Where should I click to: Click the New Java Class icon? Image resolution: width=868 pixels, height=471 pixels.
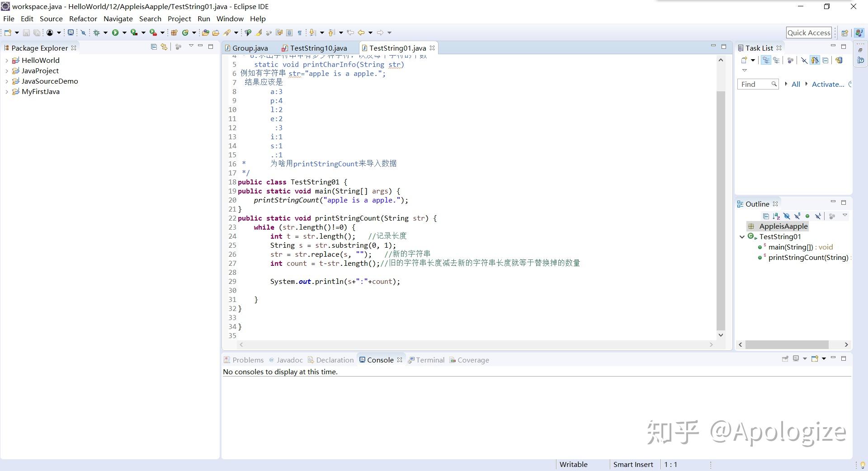(x=185, y=33)
